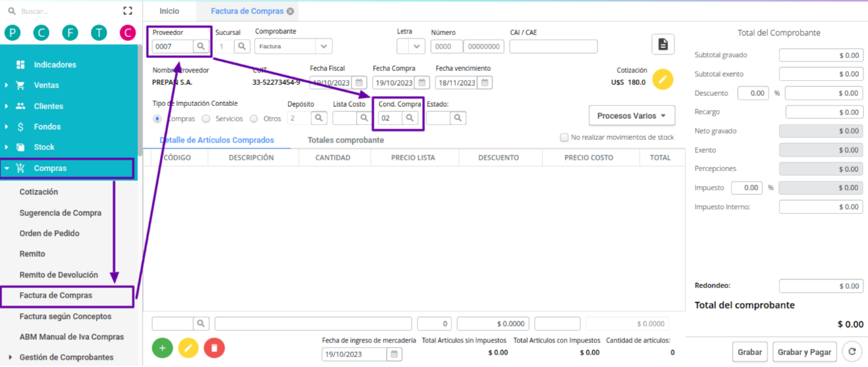
Task: Open the Comprobante Factura dropdown
Action: coord(294,46)
